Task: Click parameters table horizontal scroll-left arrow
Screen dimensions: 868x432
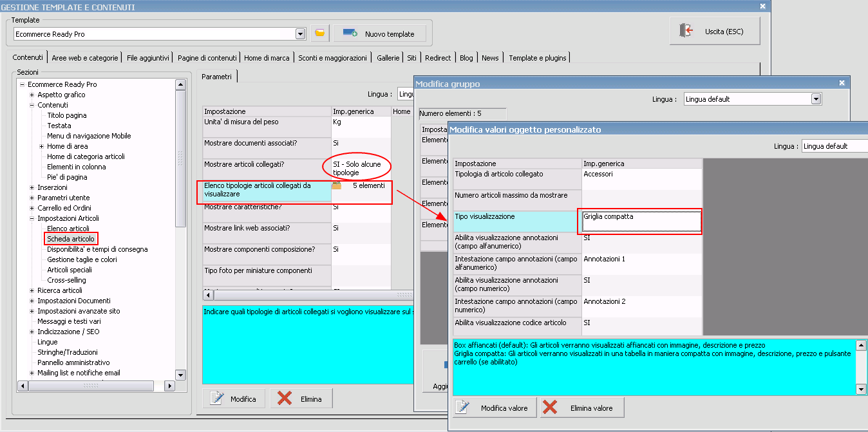Action: tap(208, 295)
